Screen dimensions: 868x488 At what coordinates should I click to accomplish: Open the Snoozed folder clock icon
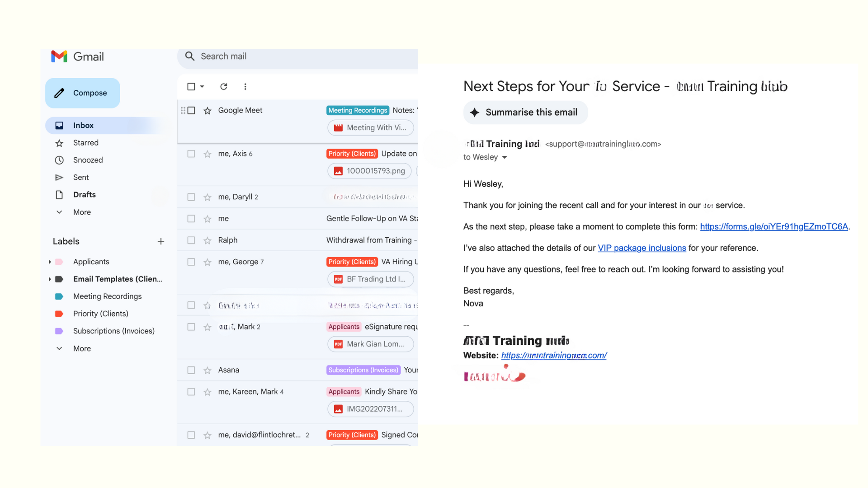click(59, 160)
